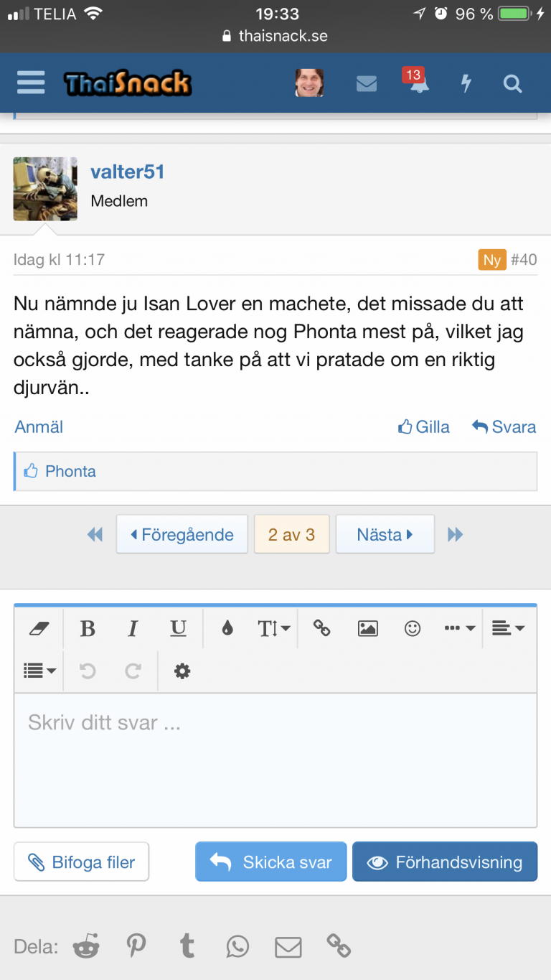Image resolution: width=551 pixels, height=980 pixels.
Task: Toggle bold formatting in editor
Action: (88, 629)
